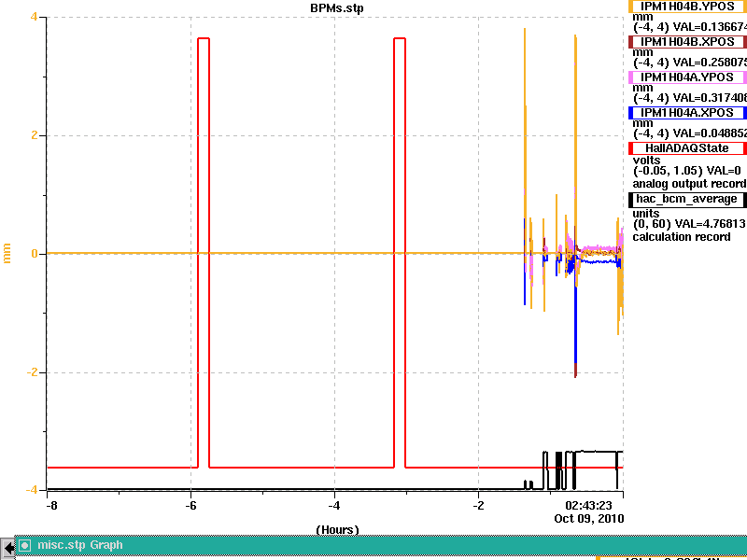Screen dimensions: 747x560
Task: Click the -2 x-axis tick label
Action: click(x=478, y=505)
